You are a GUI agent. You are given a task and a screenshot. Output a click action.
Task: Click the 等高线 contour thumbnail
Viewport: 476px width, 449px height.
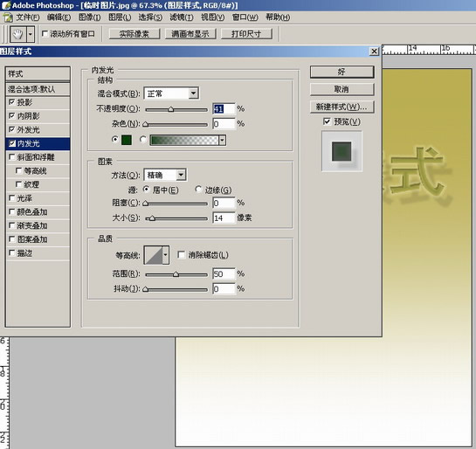point(153,255)
